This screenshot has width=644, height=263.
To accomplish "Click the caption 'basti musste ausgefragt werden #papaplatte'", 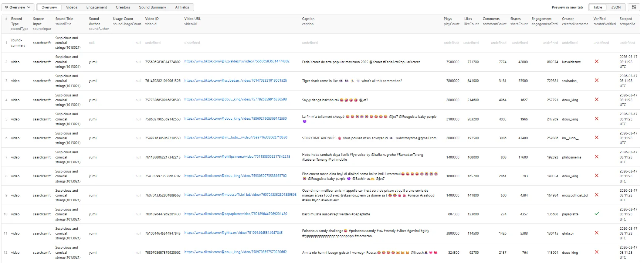I will coord(336,214).
